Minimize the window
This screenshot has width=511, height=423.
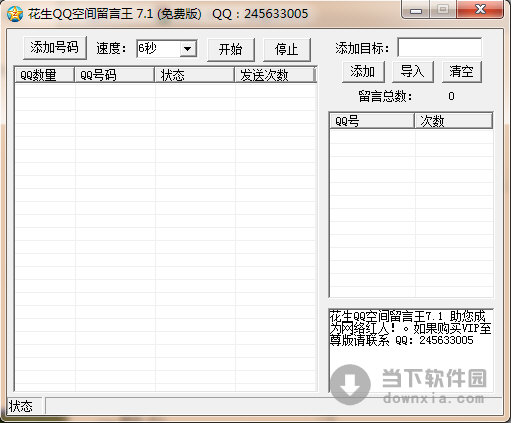pos(416,11)
